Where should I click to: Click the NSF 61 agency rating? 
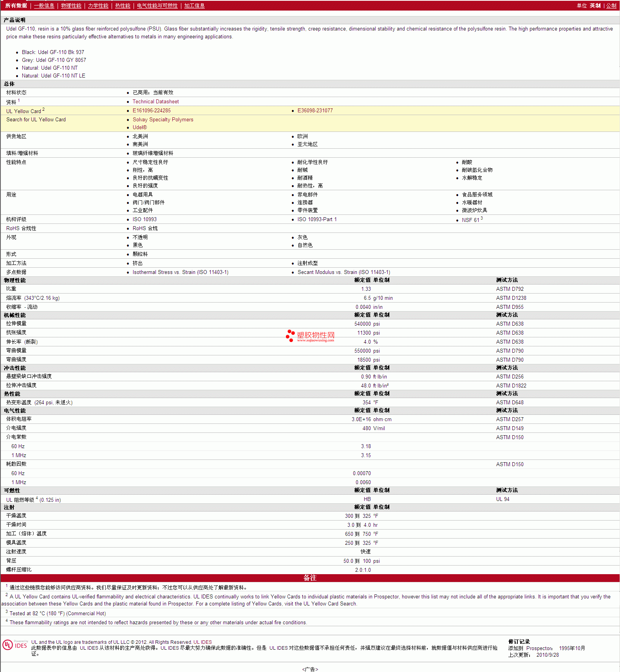(472, 220)
